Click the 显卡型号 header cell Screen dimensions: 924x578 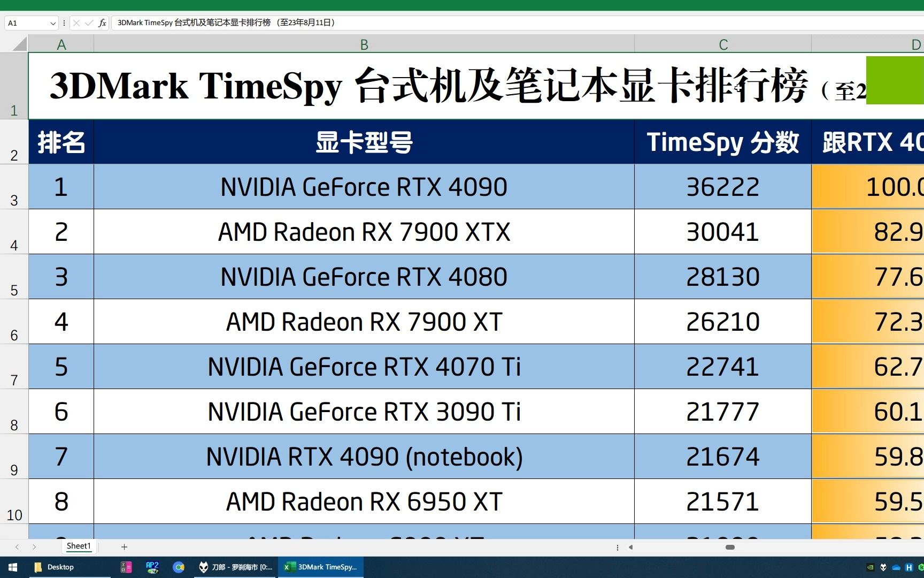click(x=364, y=142)
